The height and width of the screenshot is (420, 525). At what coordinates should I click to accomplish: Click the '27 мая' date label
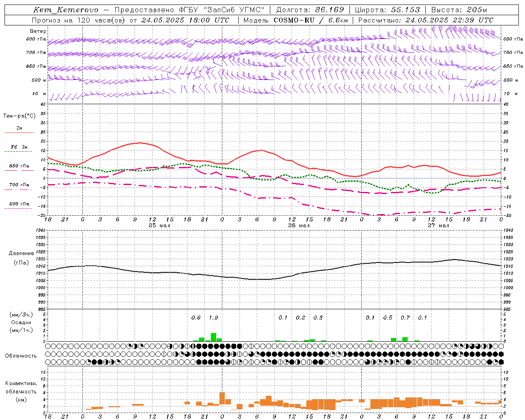tap(438, 226)
